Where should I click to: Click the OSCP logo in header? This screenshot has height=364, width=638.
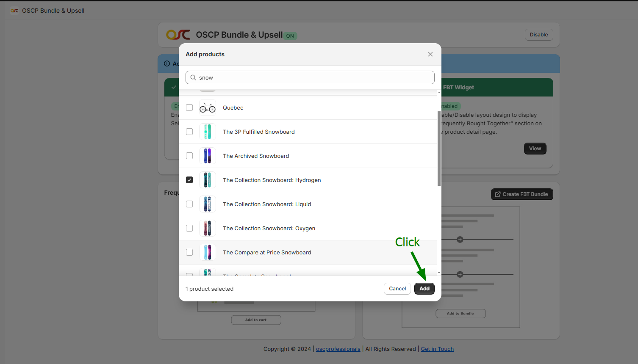[178, 35]
